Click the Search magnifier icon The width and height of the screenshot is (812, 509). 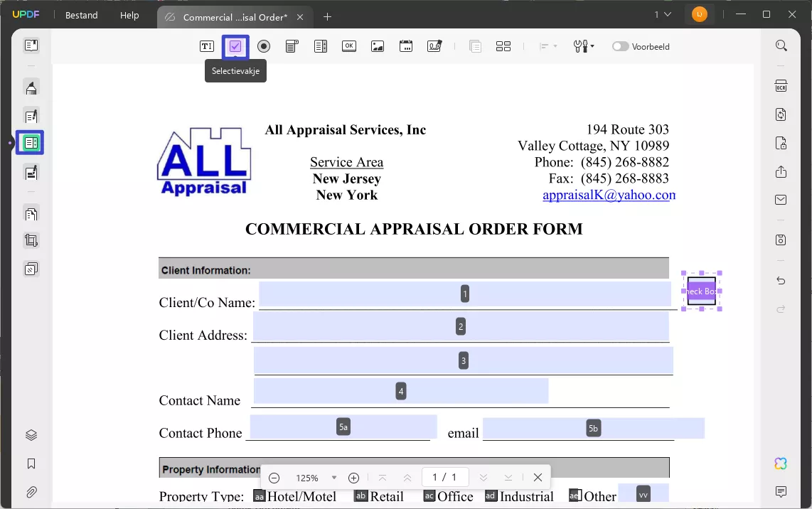781,45
